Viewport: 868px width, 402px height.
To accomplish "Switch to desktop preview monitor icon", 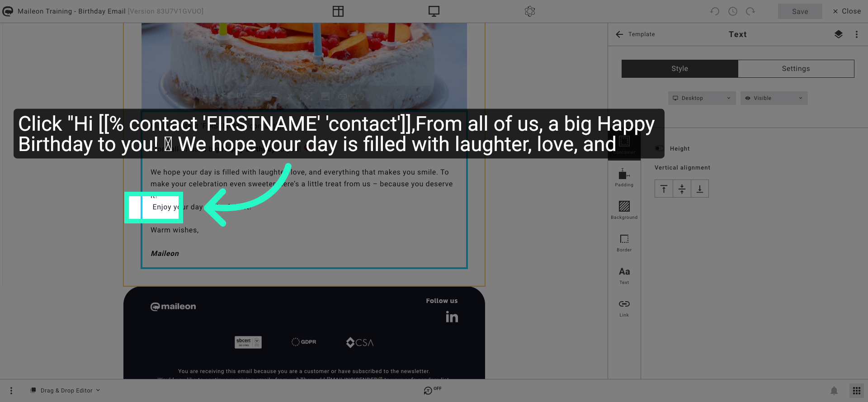I will 434,11.
